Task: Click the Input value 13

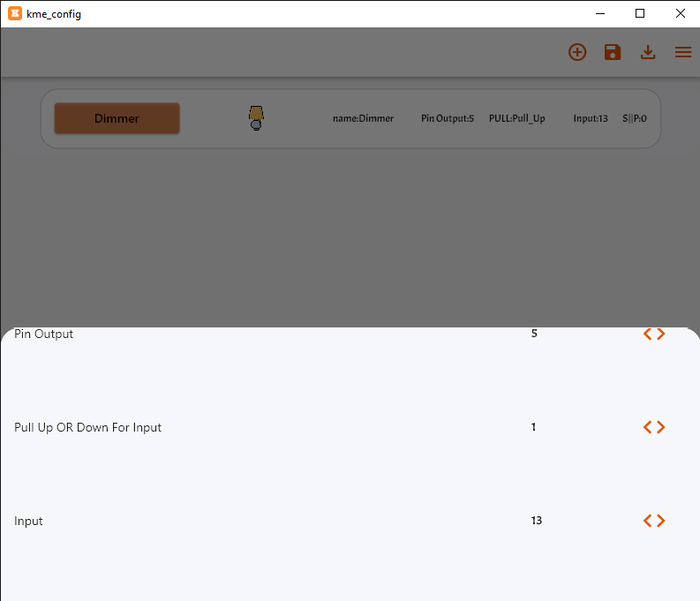Action: 536,520
